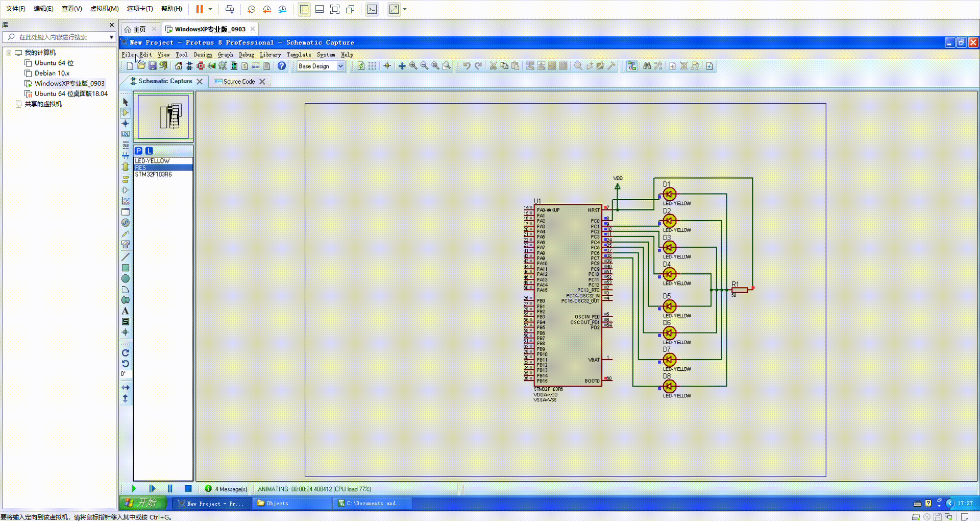Toggle the schematic grid display
Screen dimensions: 980x521
click(x=372, y=66)
